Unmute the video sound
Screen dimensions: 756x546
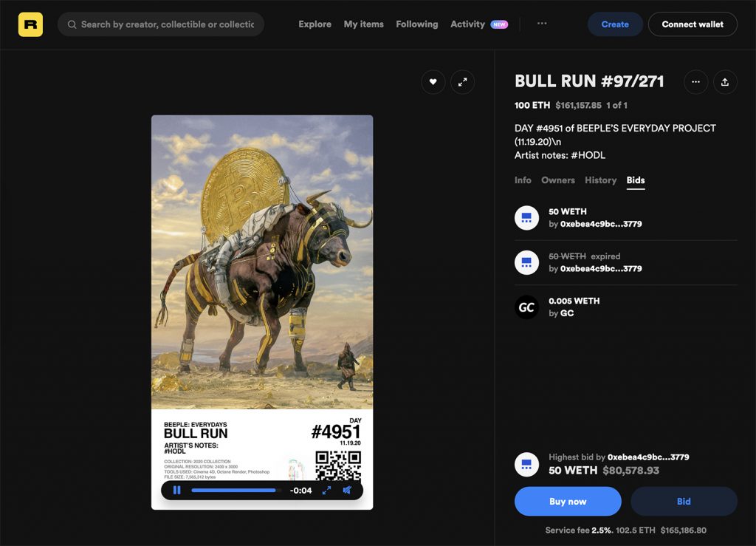point(346,490)
